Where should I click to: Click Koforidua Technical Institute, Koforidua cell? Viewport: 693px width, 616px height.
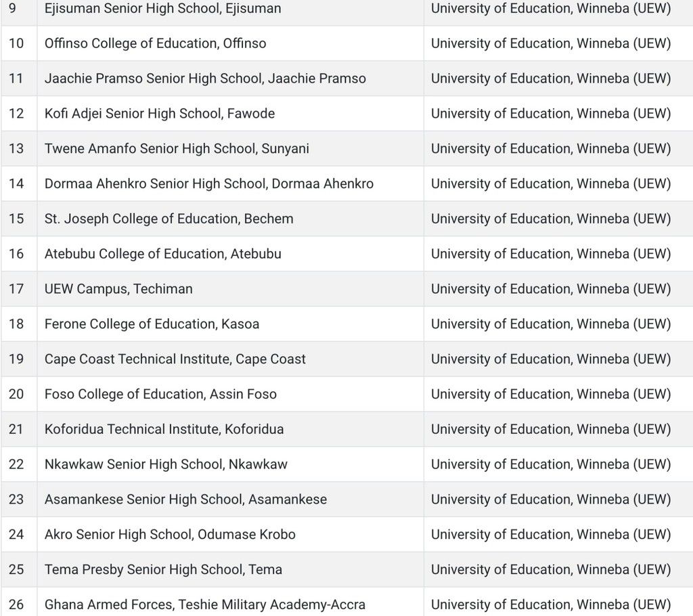(164, 429)
